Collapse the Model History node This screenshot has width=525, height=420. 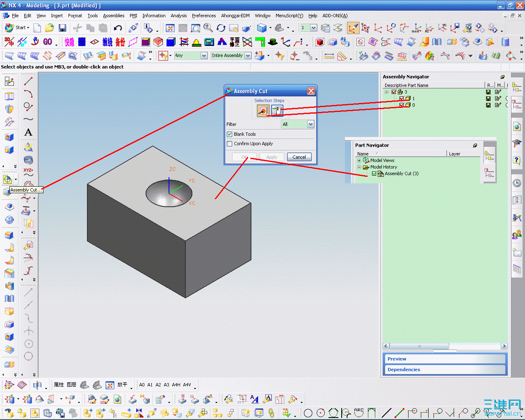click(359, 167)
